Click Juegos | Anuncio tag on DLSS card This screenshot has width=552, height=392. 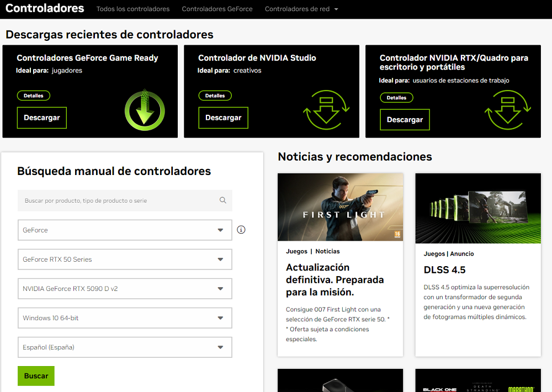pyautogui.click(x=448, y=253)
